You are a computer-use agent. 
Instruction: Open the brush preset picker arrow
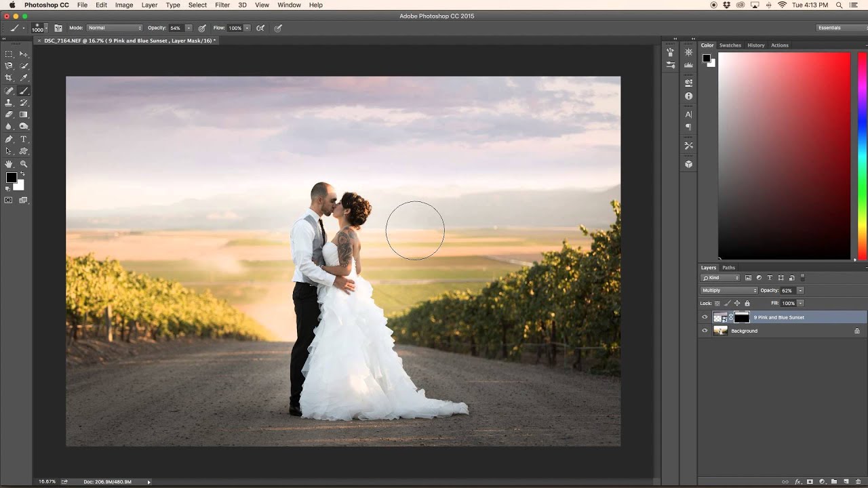pos(47,28)
